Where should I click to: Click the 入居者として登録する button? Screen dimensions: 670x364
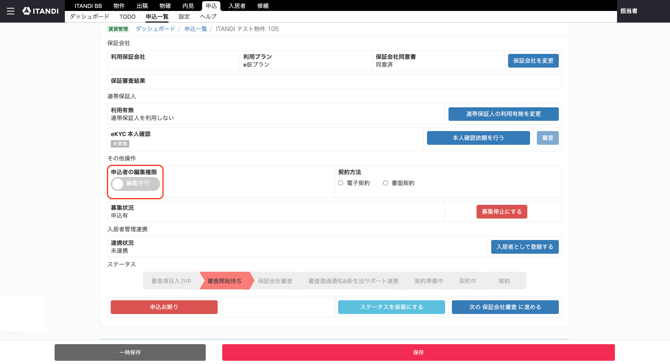tap(525, 247)
